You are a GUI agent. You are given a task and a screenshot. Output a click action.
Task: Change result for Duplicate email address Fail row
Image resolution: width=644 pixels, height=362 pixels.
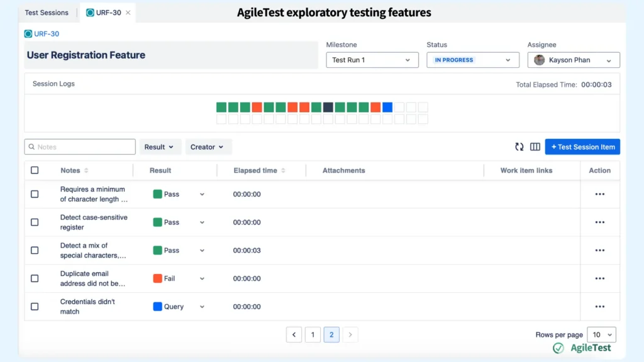point(179,278)
